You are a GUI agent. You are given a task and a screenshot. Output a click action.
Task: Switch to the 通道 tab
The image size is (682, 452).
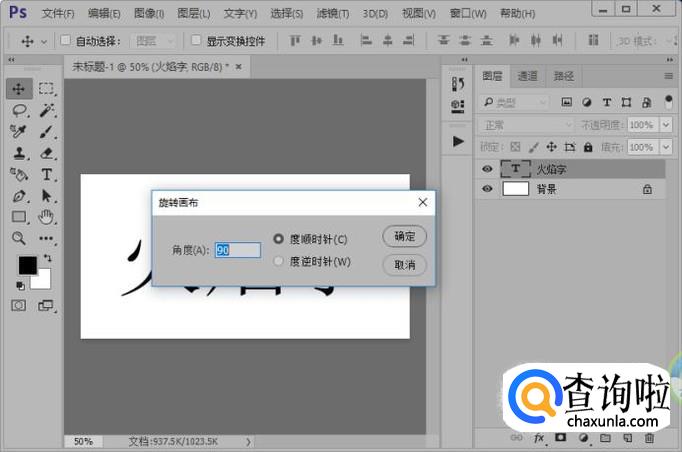tap(527, 76)
